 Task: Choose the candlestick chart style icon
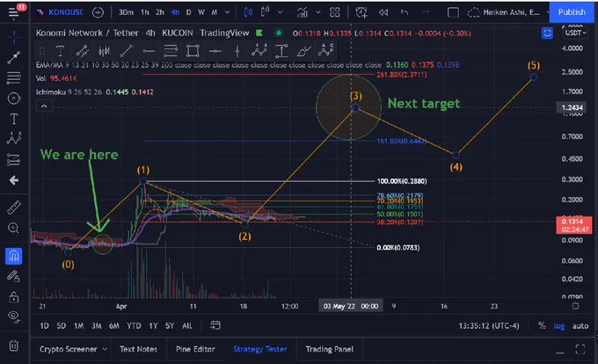coord(248,12)
